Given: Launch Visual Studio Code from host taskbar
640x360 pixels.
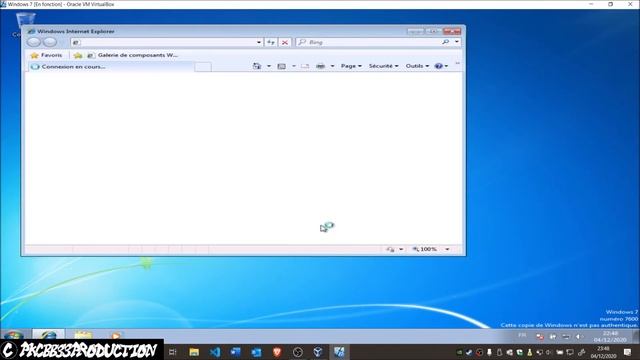Looking at the screenshot, I should coord(215,352).
